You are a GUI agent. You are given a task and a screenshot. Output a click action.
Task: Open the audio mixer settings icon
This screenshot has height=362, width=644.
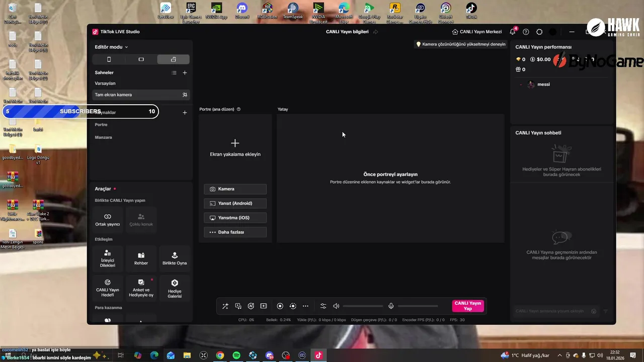pos(323,306)
